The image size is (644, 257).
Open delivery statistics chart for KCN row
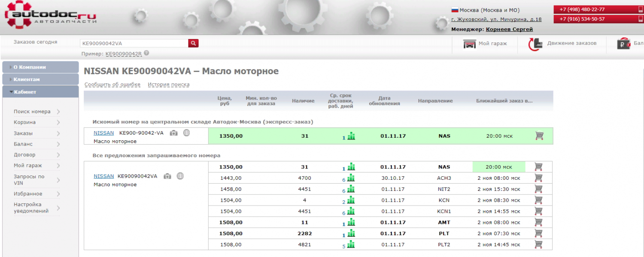coord(351,200)
